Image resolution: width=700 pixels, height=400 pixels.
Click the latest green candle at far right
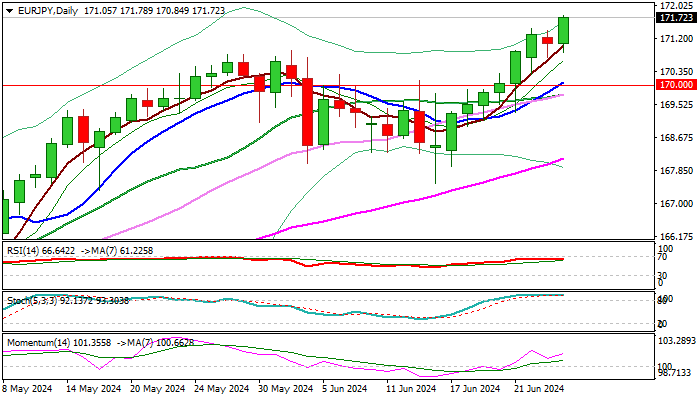[x=564, y=30]
